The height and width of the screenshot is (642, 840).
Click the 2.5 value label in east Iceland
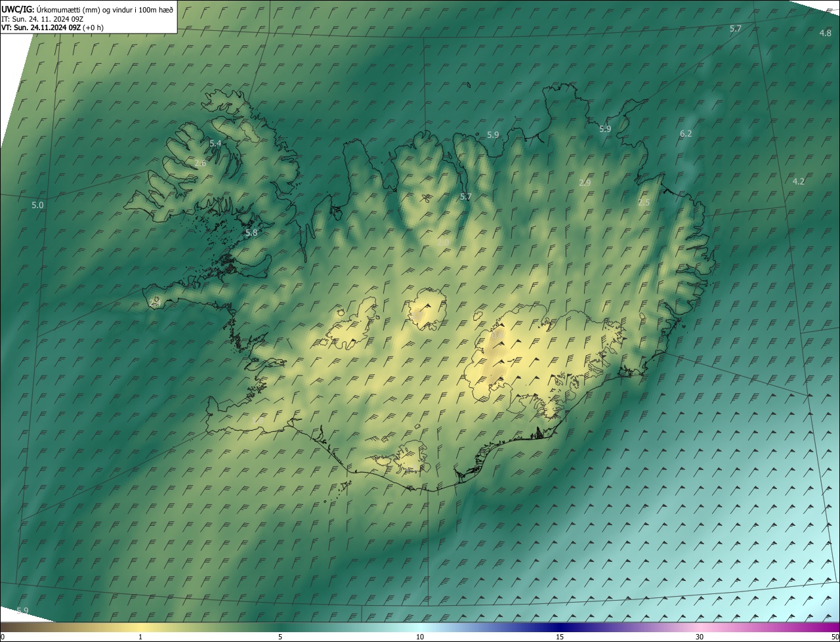tap(644, 202)
